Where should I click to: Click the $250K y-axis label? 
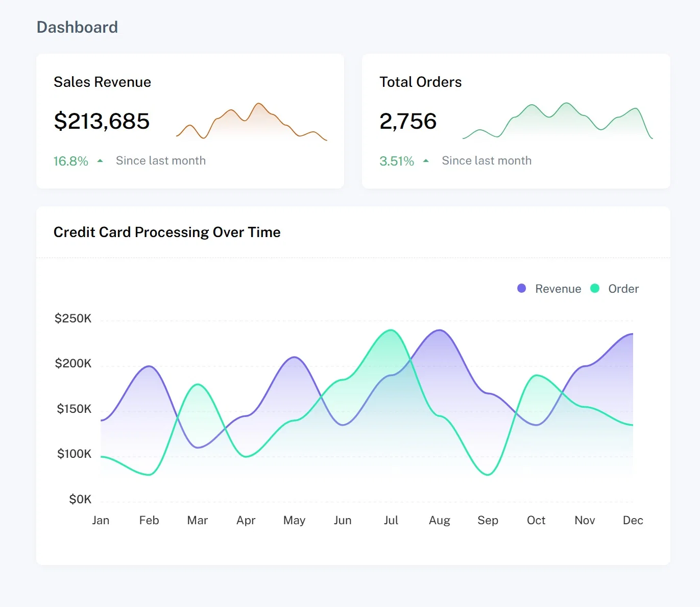pos(73,319)
